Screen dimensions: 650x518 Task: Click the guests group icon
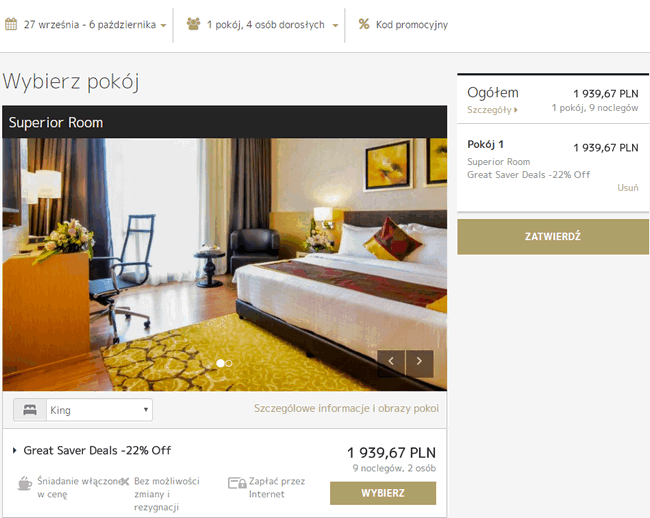tap(193, 24)
